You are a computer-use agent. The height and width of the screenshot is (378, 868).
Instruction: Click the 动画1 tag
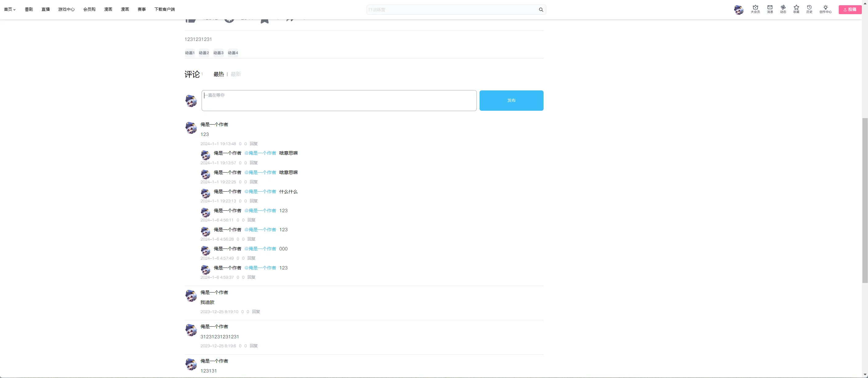[x=190, y=53]
